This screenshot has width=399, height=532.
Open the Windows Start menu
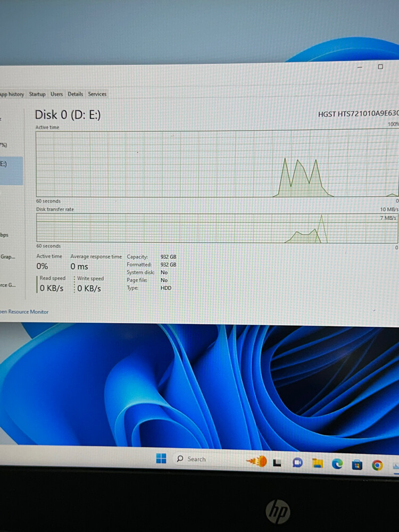coord(161,459)
